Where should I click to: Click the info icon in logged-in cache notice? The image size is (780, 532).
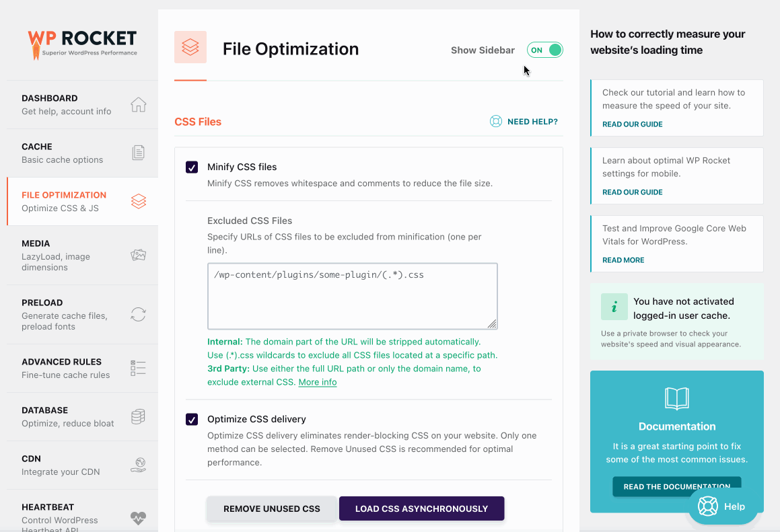pos(614,307)
